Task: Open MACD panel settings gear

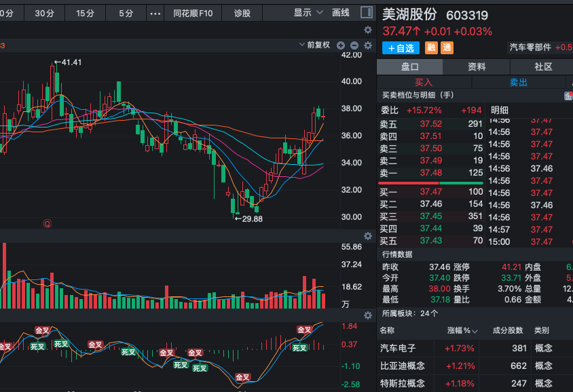Action: (x=368, y=315)
